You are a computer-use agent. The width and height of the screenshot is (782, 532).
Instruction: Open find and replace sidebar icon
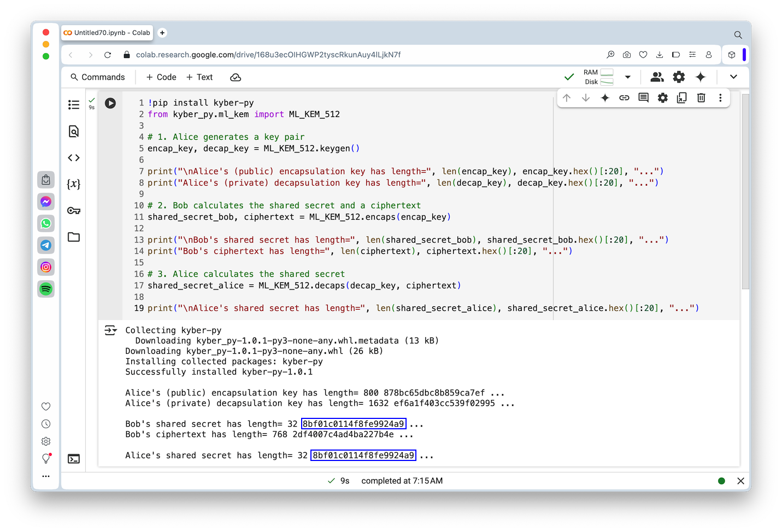pyautogui.click(x=74, y=131)
